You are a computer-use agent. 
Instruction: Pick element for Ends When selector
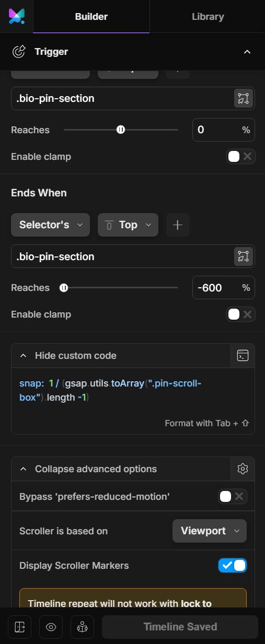[x=243, y=256]
